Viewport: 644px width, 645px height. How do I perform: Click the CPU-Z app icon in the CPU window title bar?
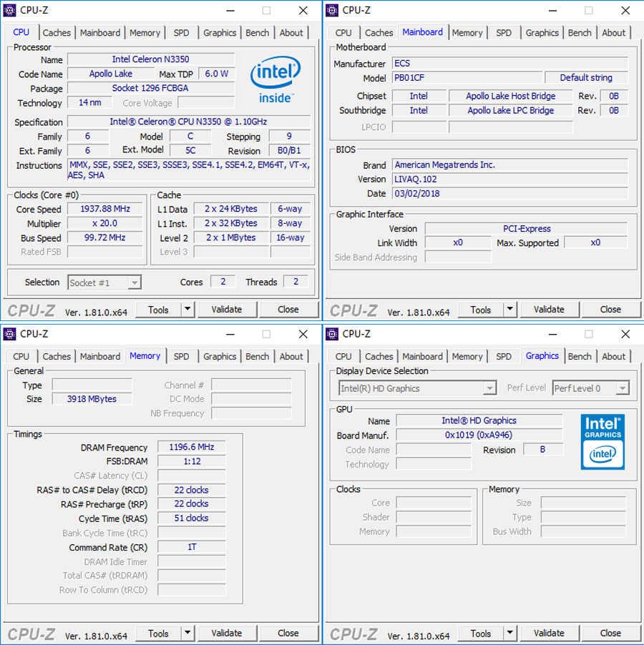coord(9,10)
